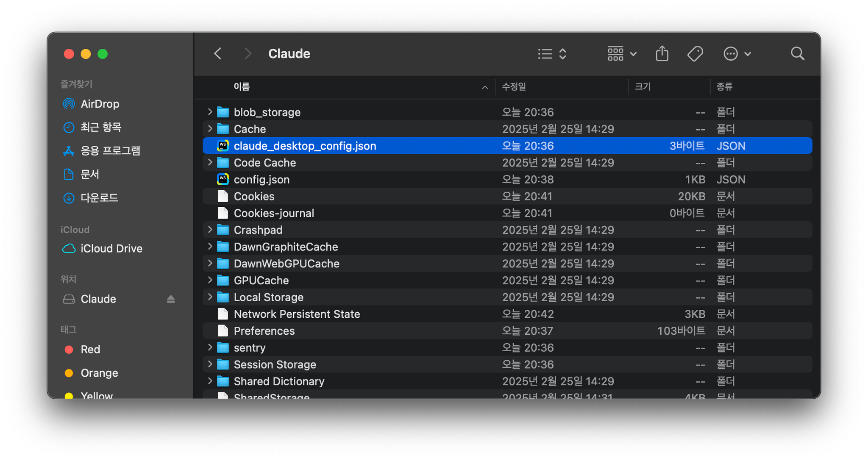Click 오늘 20:42 date of Network Persistent State
868x461 pixels.
[x=528, y=314]
